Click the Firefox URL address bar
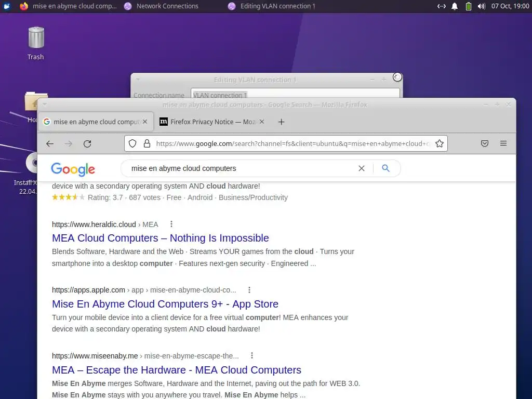Image resolution: width=532 pixels, height=399 pixels. point(292,143)
